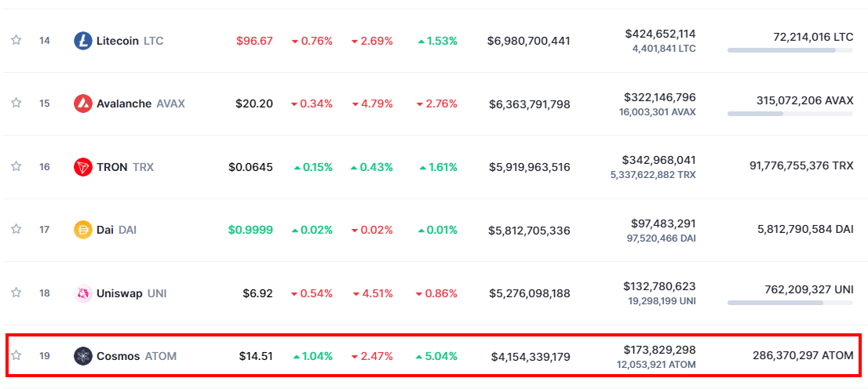Click the TRON logo icon
Image resolution: width=868 pixels, height=389 pixels.
83,167
